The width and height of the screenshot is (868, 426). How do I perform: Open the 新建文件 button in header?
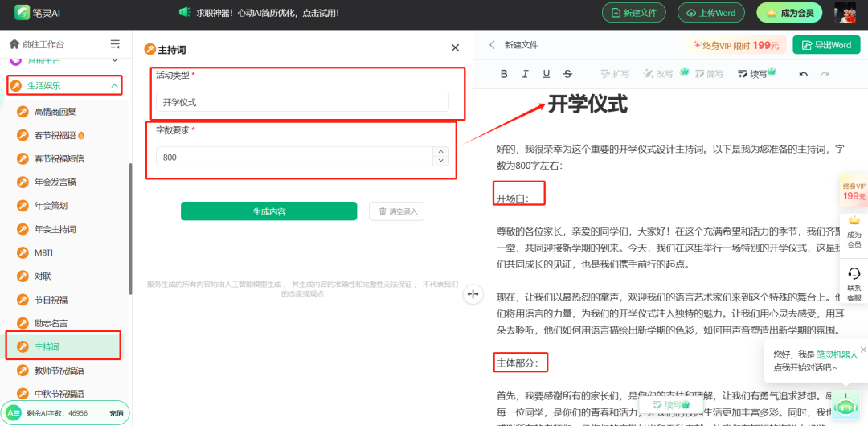pyautogui.click(x=634, y=13)
